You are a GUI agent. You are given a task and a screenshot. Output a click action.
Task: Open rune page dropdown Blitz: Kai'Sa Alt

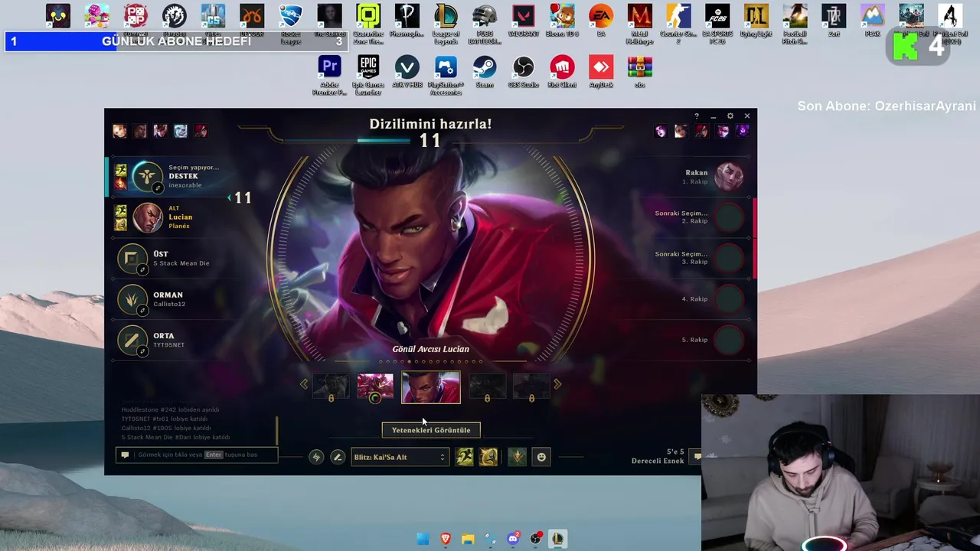(x=399, y=457)
